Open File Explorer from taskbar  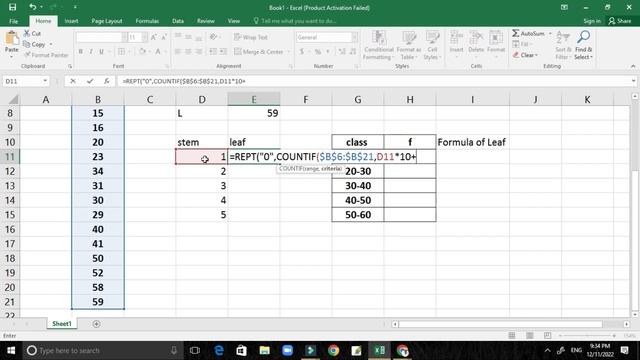(264, 350)
